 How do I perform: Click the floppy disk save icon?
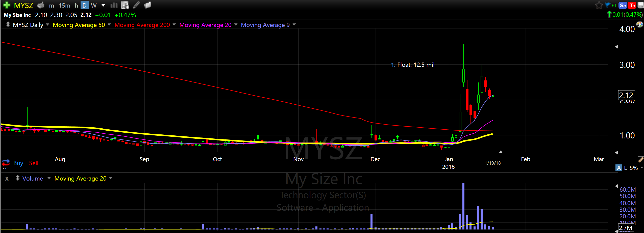click(x=640, y=5)
